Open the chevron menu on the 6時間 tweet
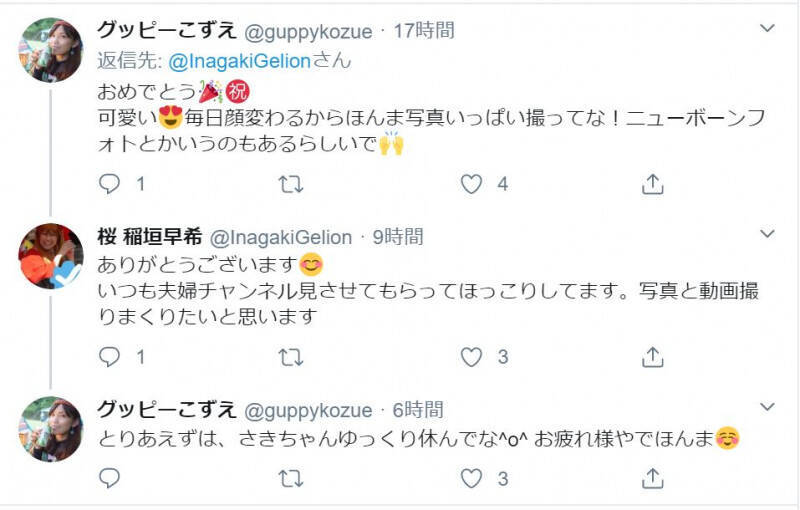Viewport: 800px width, 510px height. 767,407
